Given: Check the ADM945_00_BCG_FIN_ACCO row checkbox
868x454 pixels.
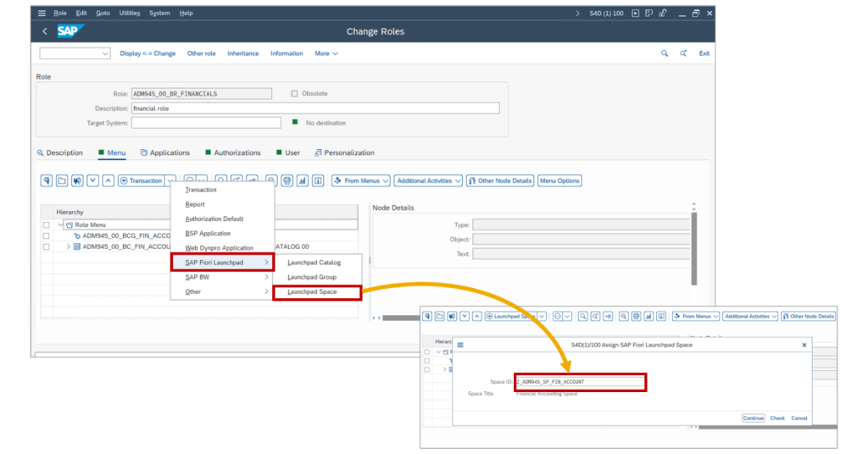Looking at the screenshot, I should 47,236.
